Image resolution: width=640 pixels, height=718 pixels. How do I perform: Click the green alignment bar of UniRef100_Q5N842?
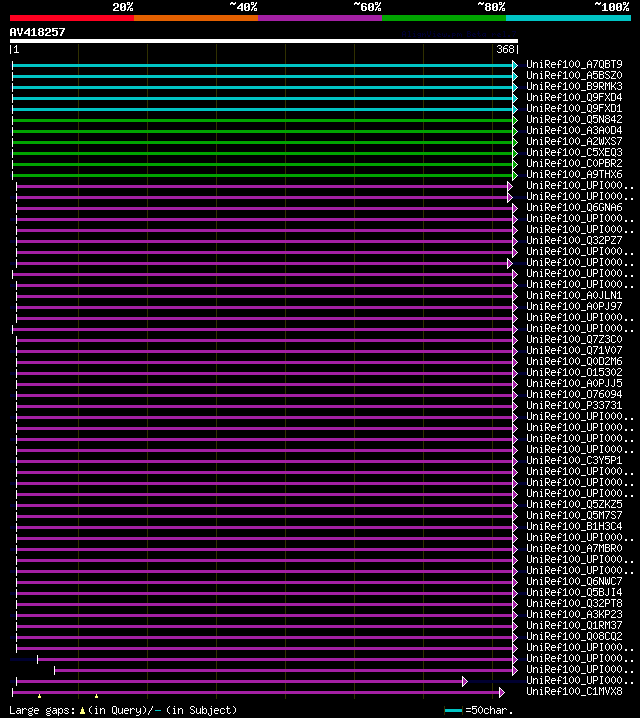click(x=262, y=120)
